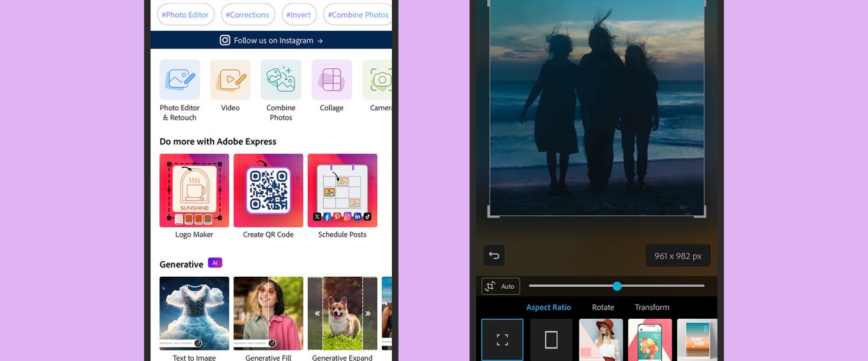Tap the silhouette beach photo in crop area

tap(597, 107)
